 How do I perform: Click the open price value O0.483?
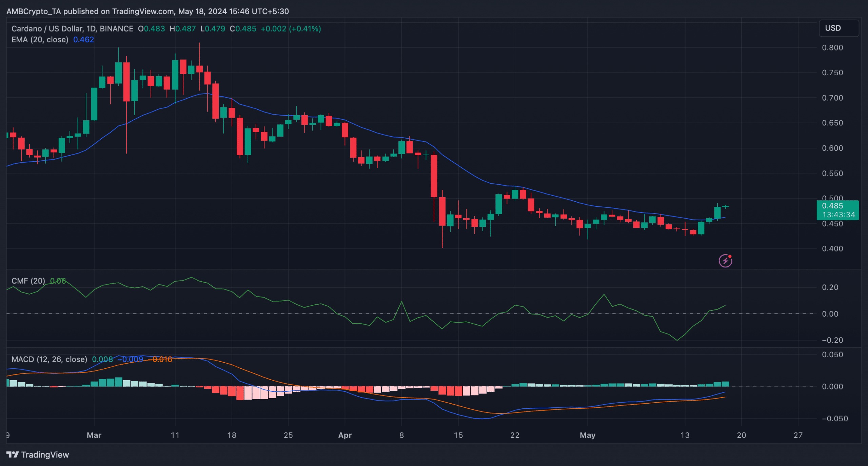tap(151, 29)
